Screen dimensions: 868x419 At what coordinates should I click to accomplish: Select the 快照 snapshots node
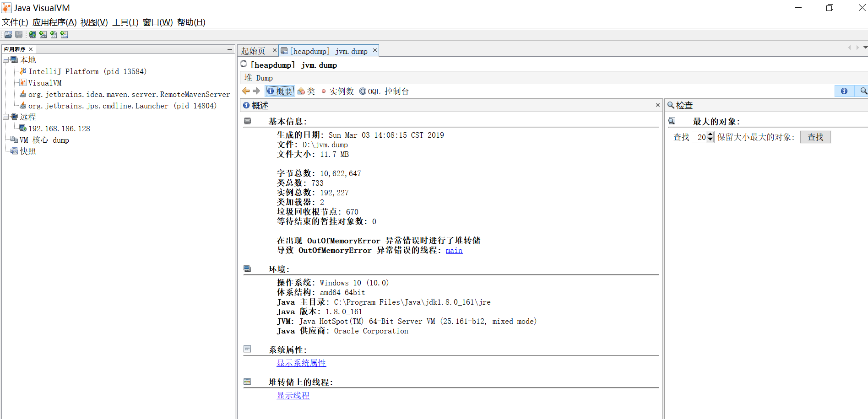click(x=28, y=151)
